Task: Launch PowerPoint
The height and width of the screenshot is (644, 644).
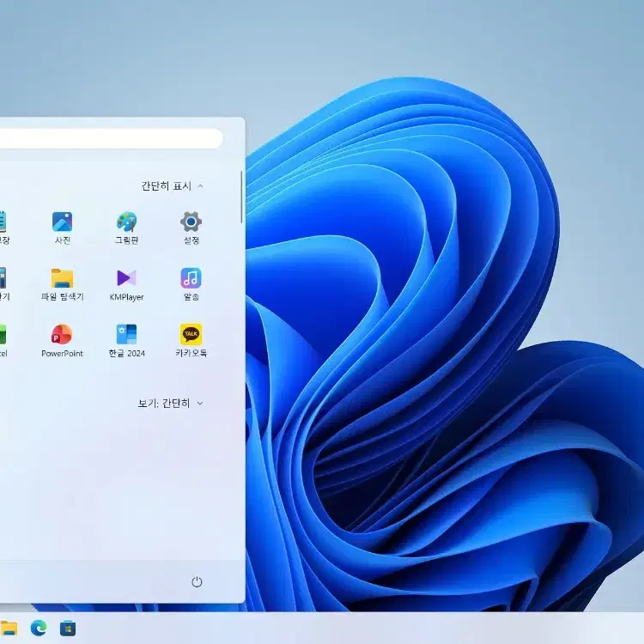Action: (62, 341)
